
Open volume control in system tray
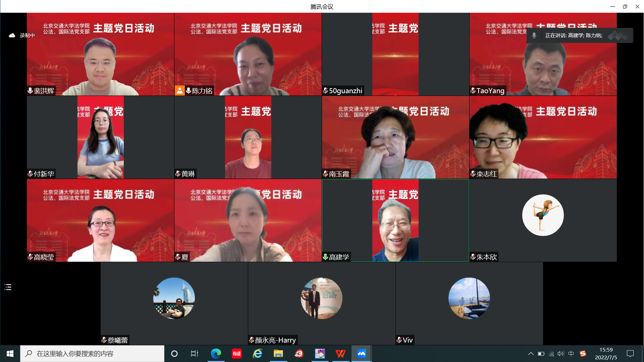click(561, 354)
